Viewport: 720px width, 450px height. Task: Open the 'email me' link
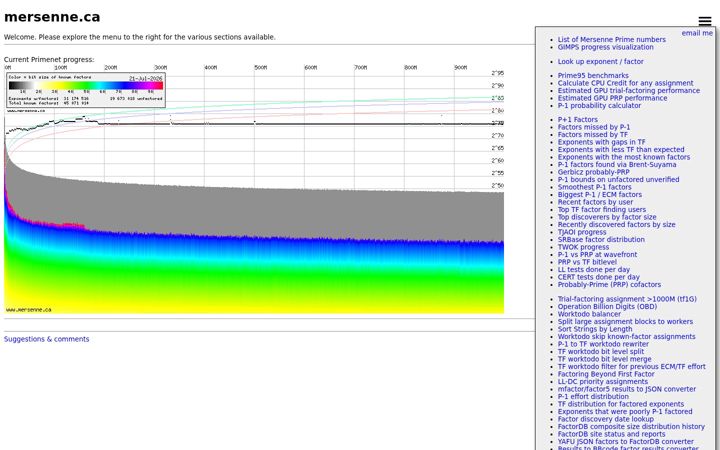697,33
